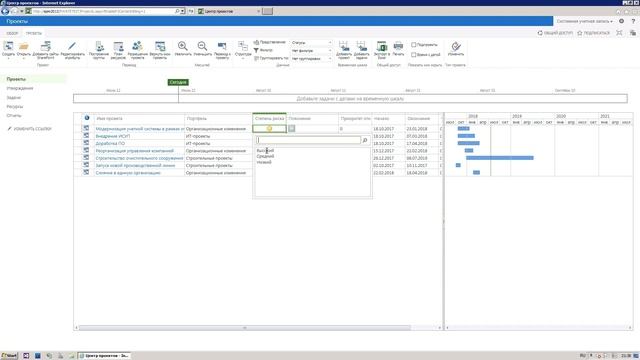Open the Слияние в единую организацию project

pyautogui.click(x=128, y=173)
